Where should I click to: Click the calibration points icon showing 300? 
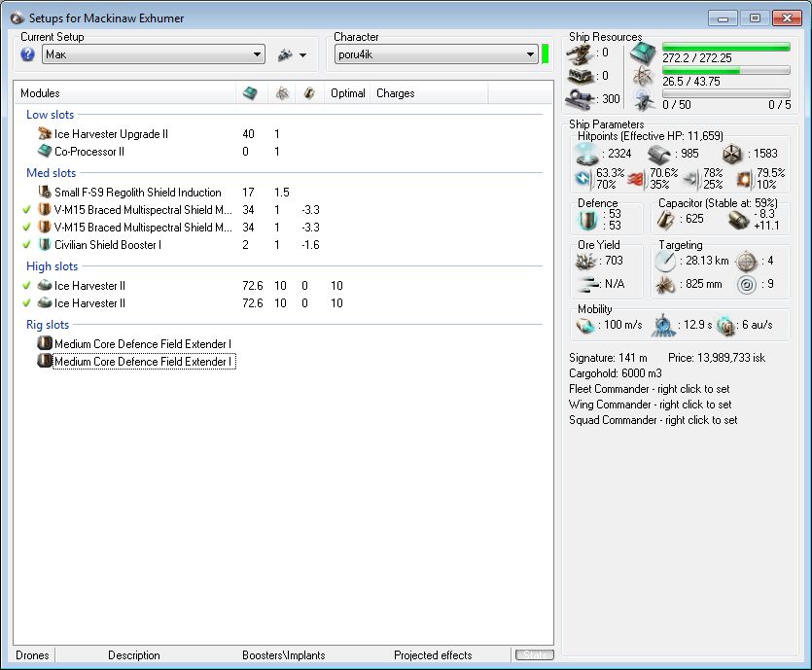click(x=580, y=98)
